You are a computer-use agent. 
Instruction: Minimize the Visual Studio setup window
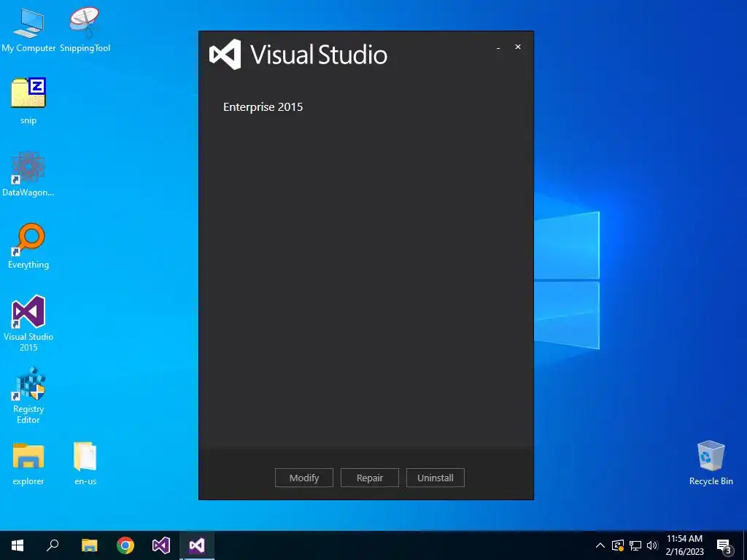coord(498,47)
